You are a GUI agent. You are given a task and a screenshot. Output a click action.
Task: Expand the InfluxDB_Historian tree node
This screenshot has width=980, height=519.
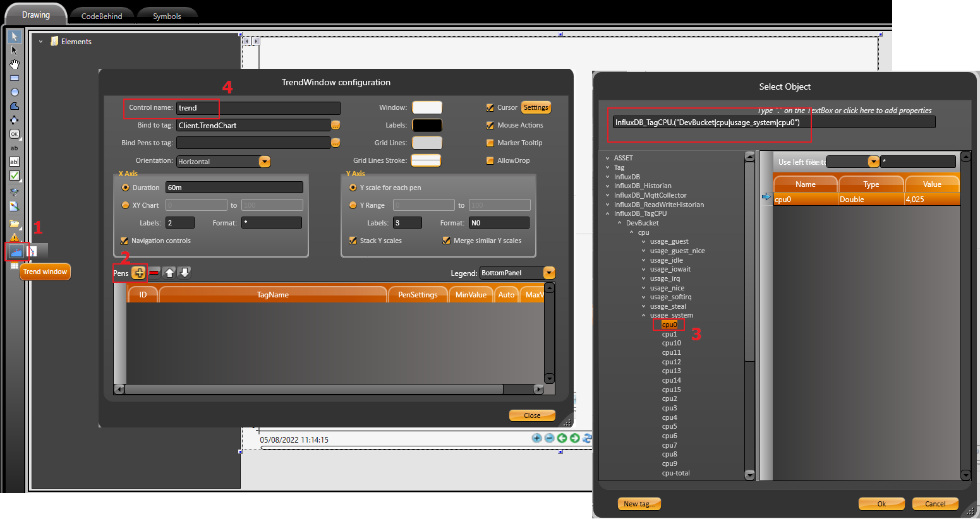pyautogui.click(x=608, y=186)
